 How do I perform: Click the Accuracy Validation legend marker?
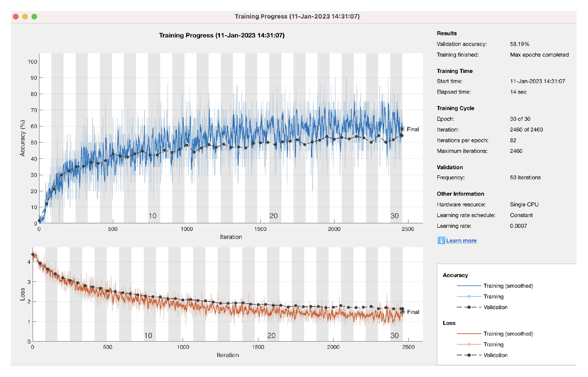pyautogui.click(x=469, y=307)
